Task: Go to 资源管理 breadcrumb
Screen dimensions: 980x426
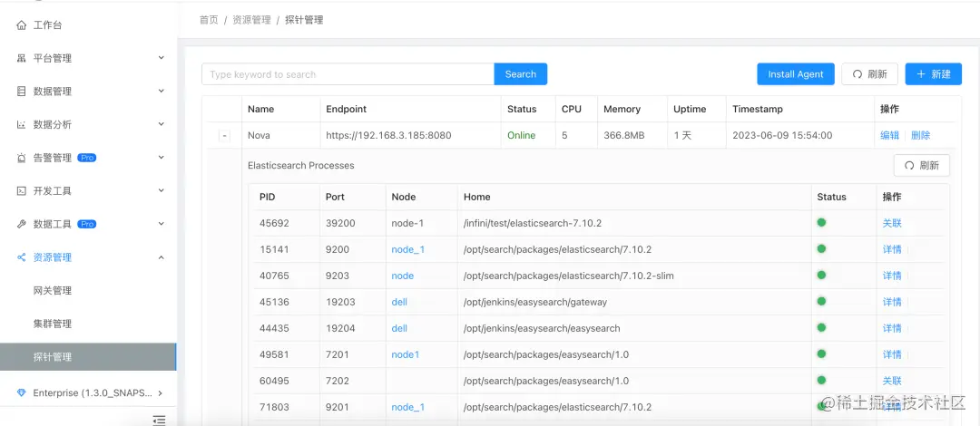Action: 251,20
